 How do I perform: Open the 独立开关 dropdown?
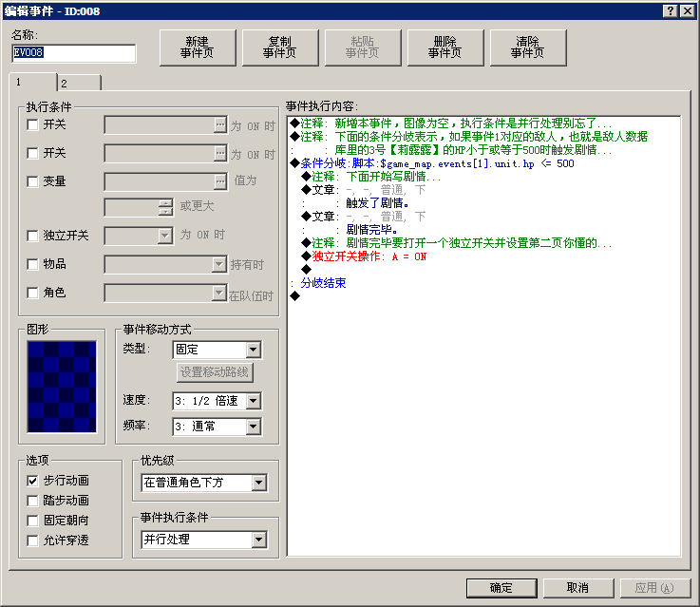coord(164,236)
